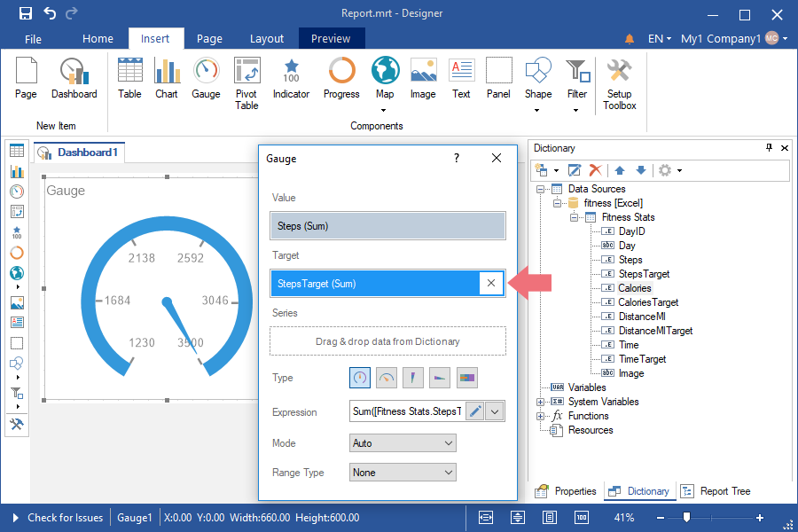Switch to the Layout ribbon tab
Screen dimensions: 798x532
pyautogui.click(x=266, y=38)
